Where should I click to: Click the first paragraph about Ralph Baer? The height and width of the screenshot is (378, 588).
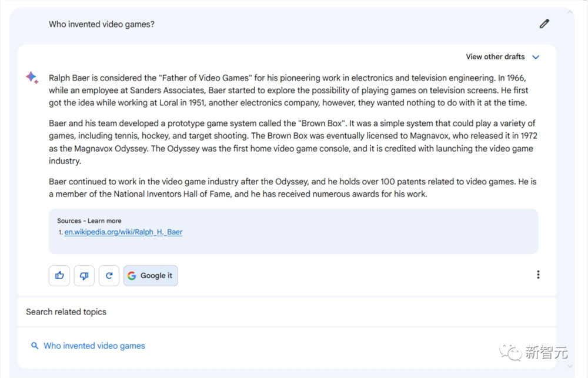[x=288, y=91]
